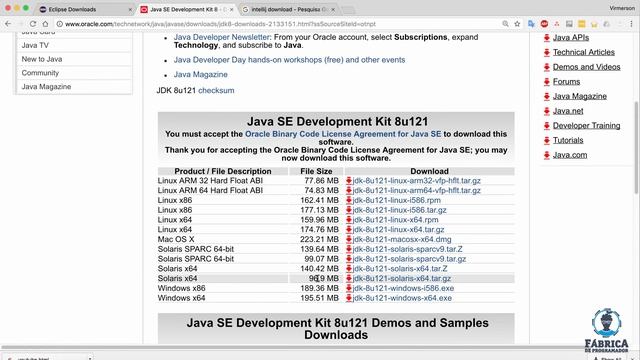This screenshot has width=640, height=360.
Task: Download jdk-8u121-linux-i586.tar.gz
Action: tap(399, 210)
